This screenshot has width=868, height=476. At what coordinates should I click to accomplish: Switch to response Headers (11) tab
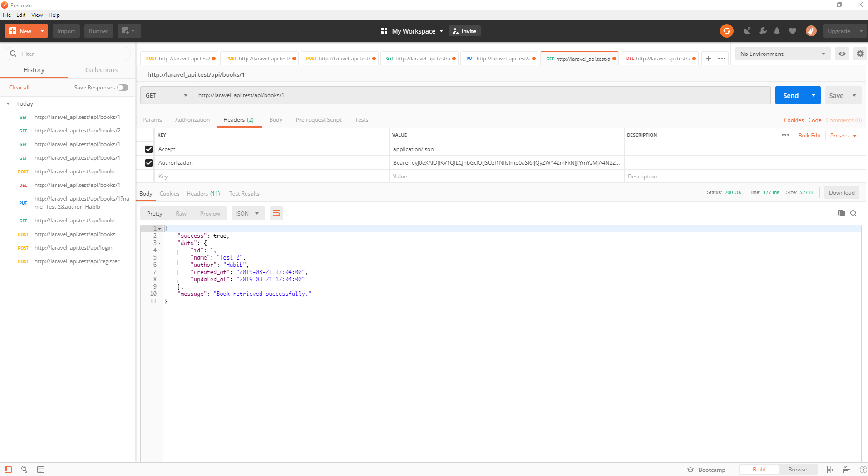[x=203, y=194]
